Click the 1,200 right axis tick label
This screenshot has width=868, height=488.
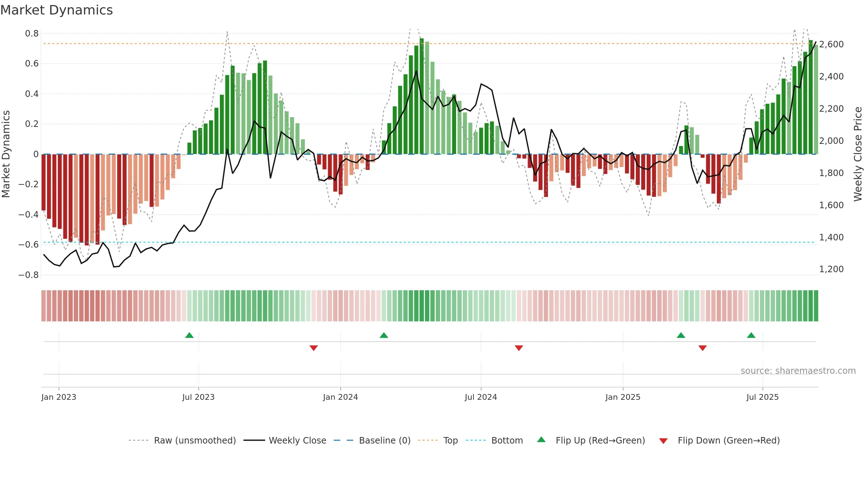pyautogui.click(x=831, y=269)
